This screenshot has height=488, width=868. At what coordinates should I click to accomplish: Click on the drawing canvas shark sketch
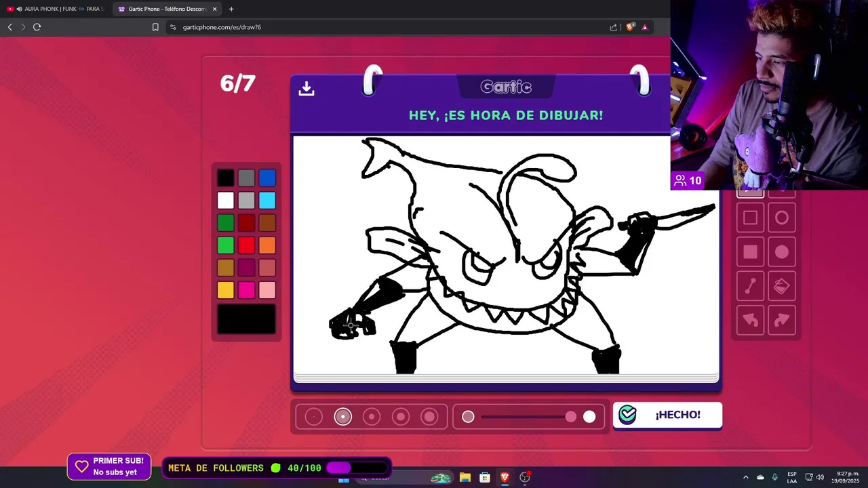(x=506, y=255)
